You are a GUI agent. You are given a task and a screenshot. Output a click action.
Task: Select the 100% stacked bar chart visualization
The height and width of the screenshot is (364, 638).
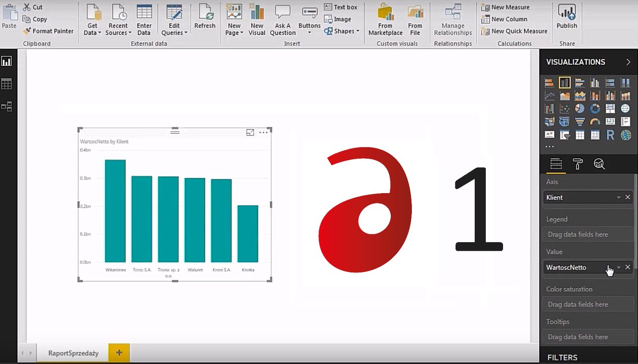coord(610,83)
